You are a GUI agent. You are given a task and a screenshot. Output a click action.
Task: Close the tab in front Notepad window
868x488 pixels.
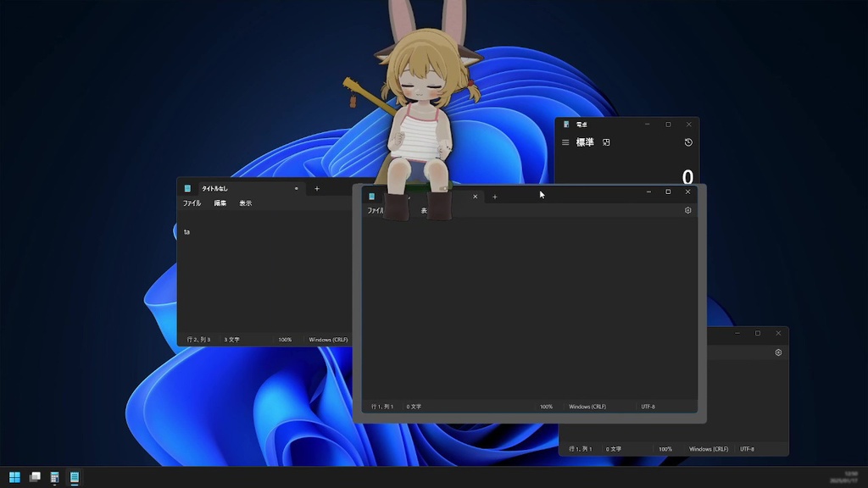click(475, 197)
